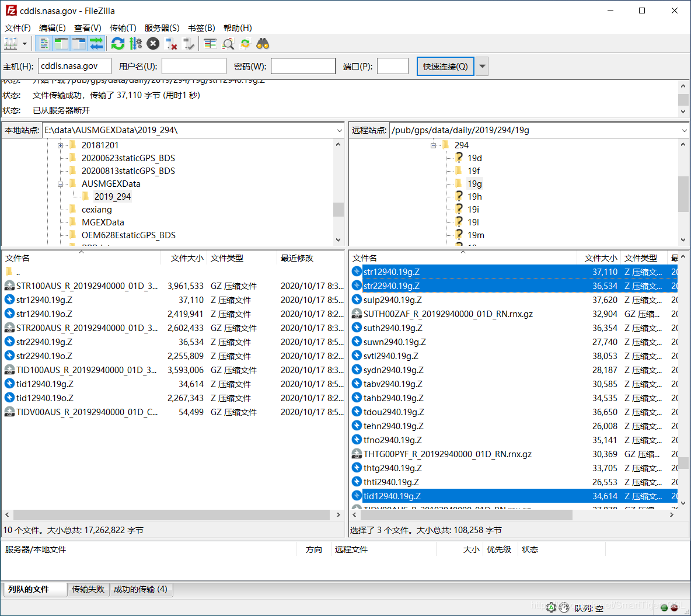Select remote file sulp2940.19g.Z

(514, 300)
